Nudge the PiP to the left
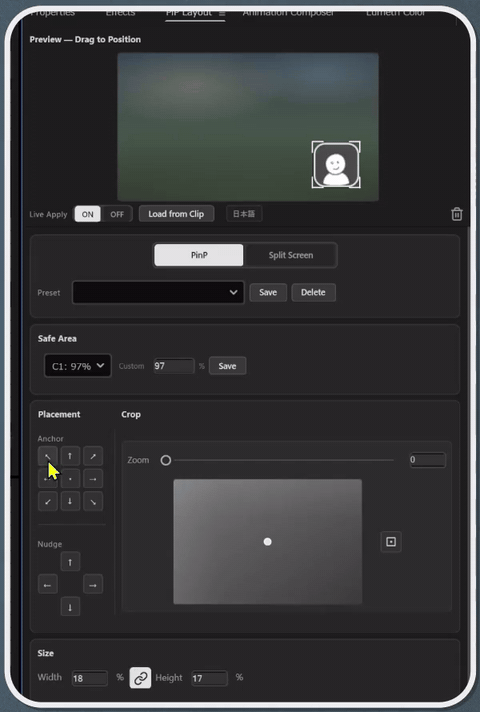The image size is (480, 712). tap(48, 584)
